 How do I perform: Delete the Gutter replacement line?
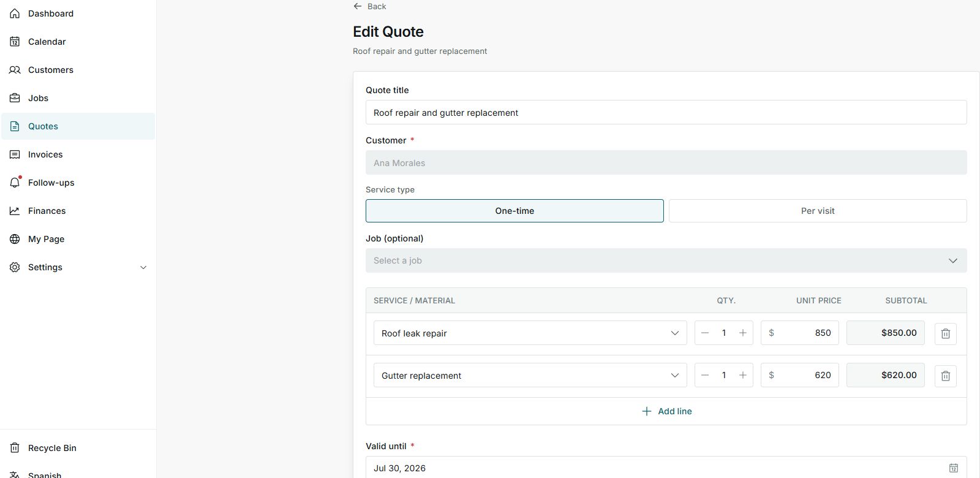(x=946, y=376)
